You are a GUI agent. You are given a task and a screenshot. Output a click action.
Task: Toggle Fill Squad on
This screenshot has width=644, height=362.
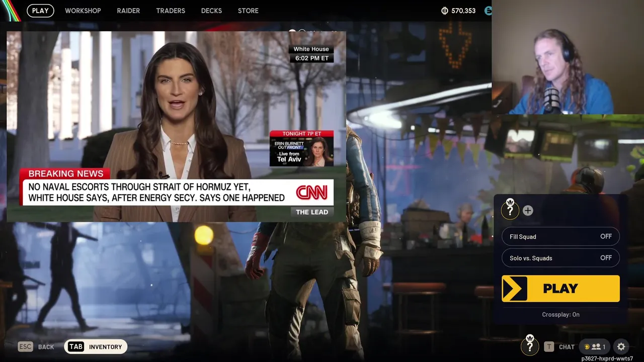click(x=560, y=236)
